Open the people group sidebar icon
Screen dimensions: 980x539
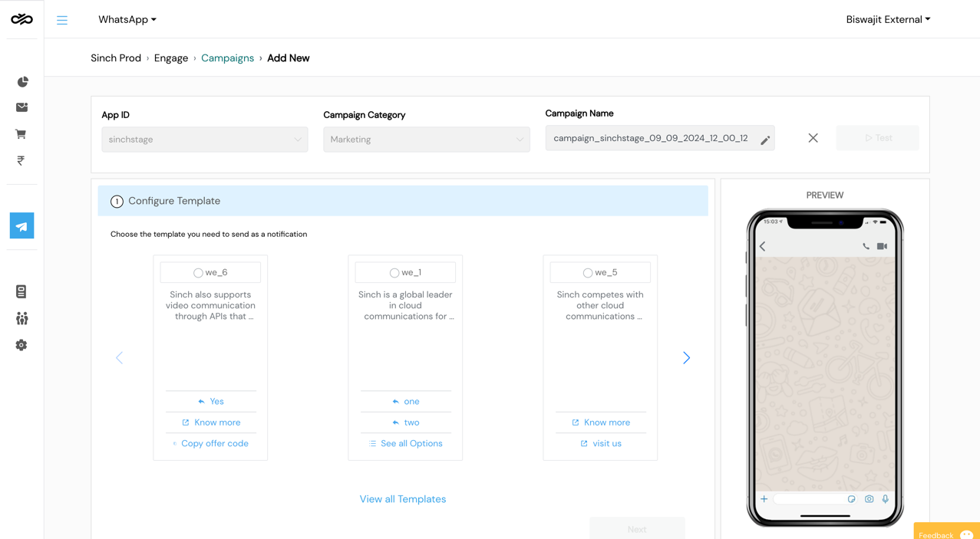pos(21,318)
